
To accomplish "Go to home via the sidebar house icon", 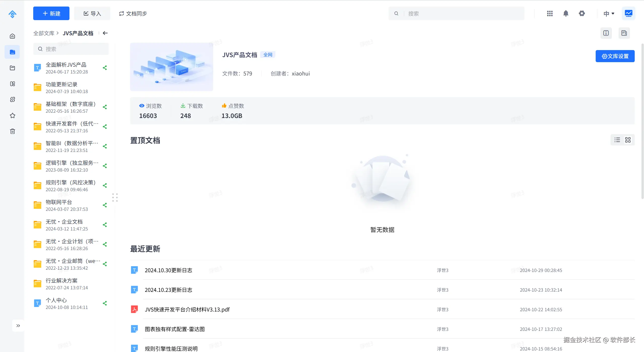I will [12, 36].
